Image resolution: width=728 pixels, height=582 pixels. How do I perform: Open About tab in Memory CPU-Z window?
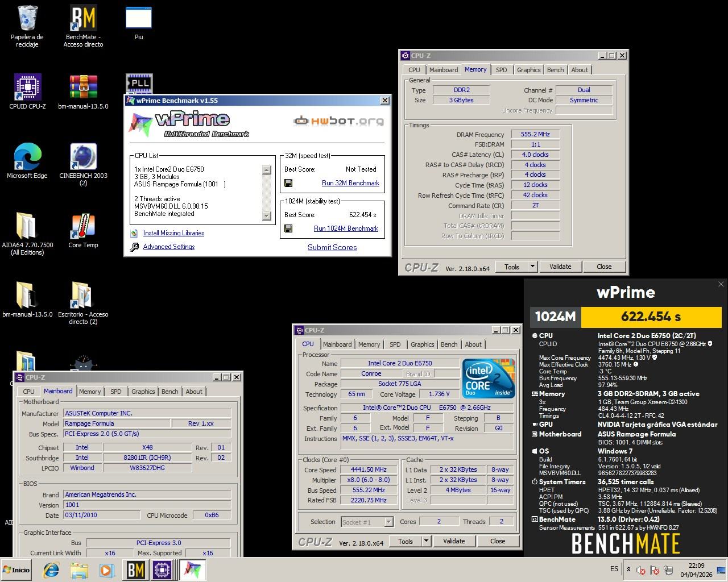(580, 70)
